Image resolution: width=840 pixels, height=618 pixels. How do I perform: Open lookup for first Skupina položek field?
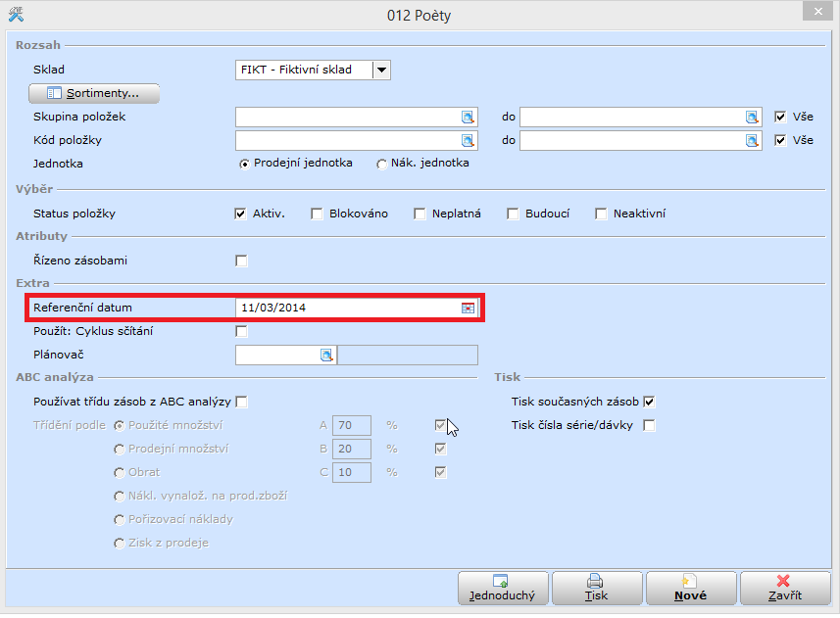(468, 117)
